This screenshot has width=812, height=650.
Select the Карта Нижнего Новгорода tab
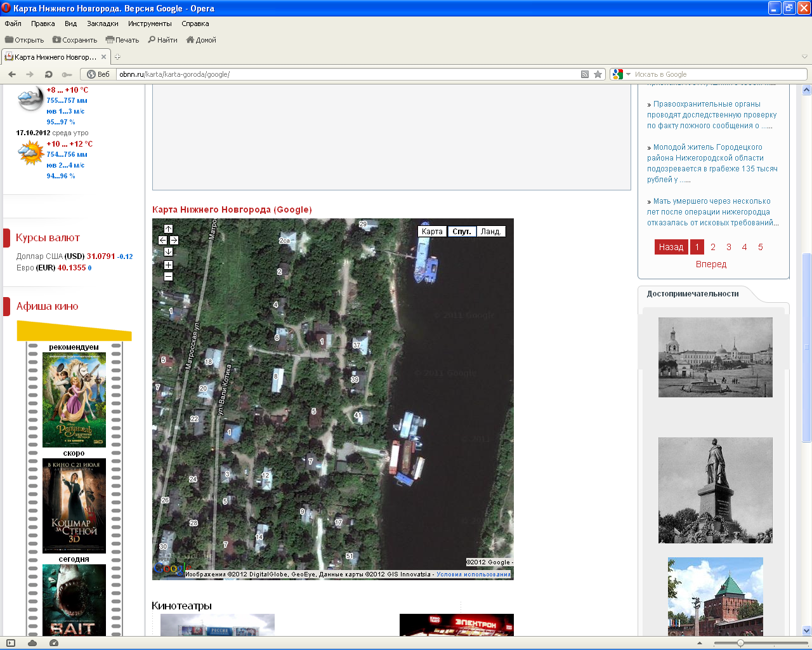[x=56, y=56]
